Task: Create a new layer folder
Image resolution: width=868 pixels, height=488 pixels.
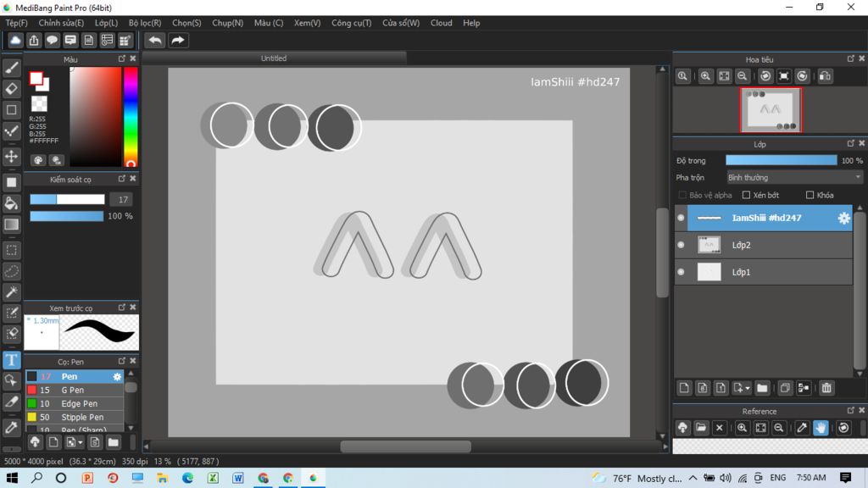Action: [762, 388]
